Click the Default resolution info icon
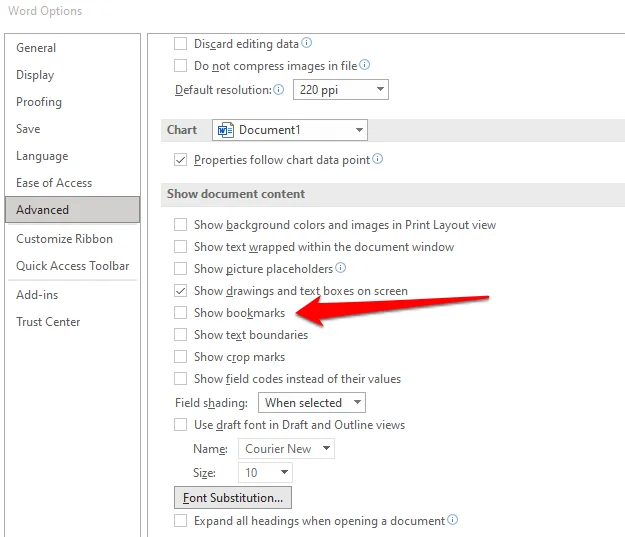Viewport: 625px width, 537px height. point(278,90)
